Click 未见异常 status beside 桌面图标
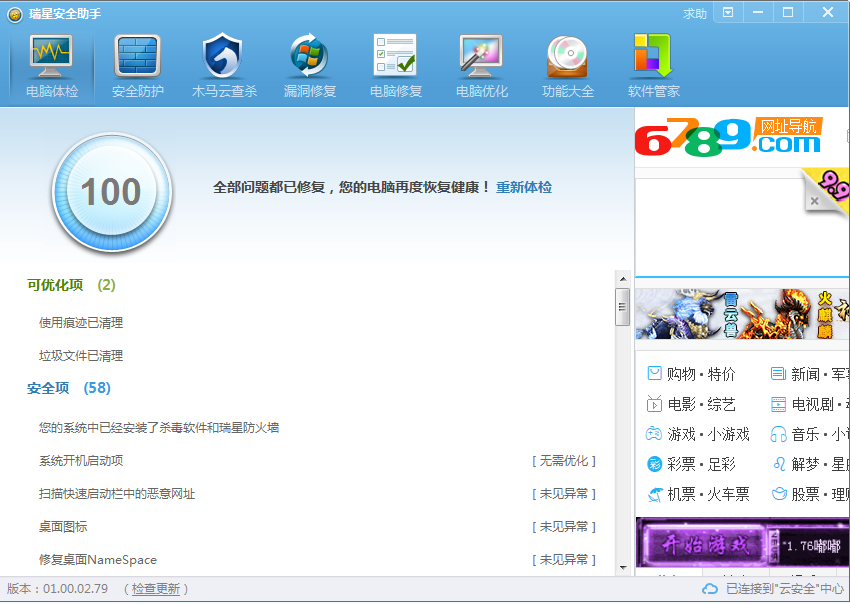Viewport: 850px width, 604px height. click(x=564, y=527)
